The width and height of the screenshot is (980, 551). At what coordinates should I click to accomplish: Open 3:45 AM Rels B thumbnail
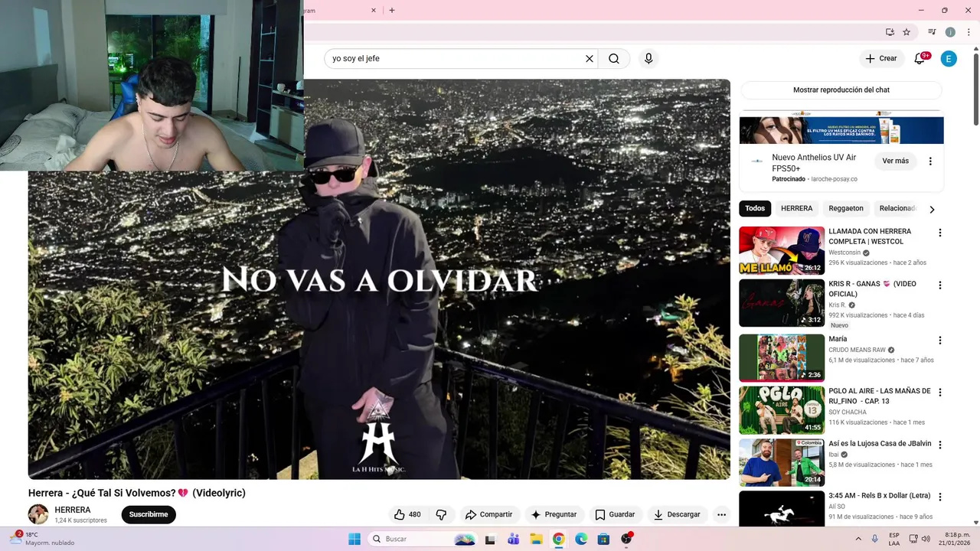click(x=782, y=508)
